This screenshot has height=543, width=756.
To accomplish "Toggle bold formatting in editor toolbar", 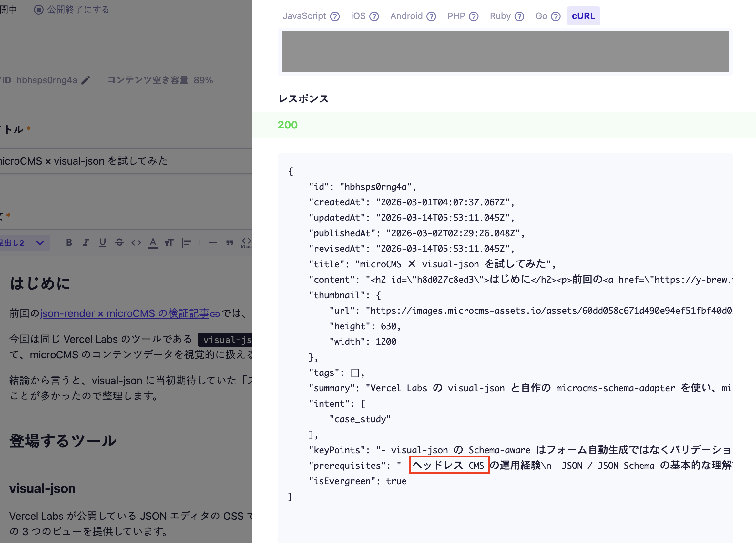I will 69,243.
